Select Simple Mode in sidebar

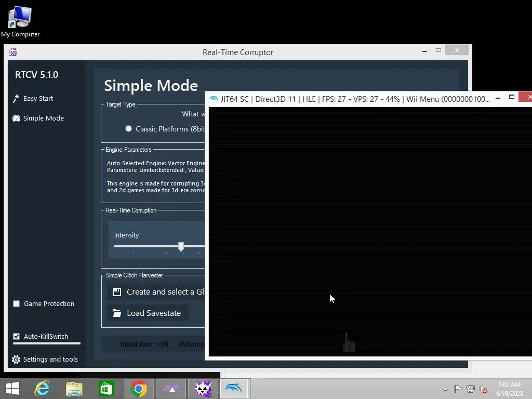point(38,118)
